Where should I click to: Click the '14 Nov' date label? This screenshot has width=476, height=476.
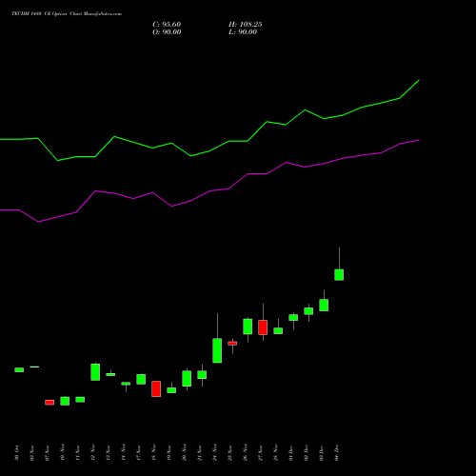[x=124, y=453]
